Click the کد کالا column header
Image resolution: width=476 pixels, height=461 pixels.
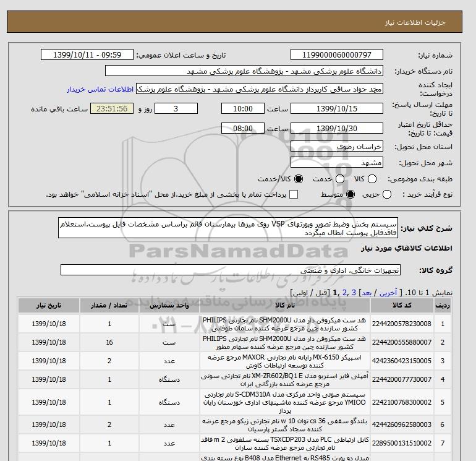coord(402,306)
